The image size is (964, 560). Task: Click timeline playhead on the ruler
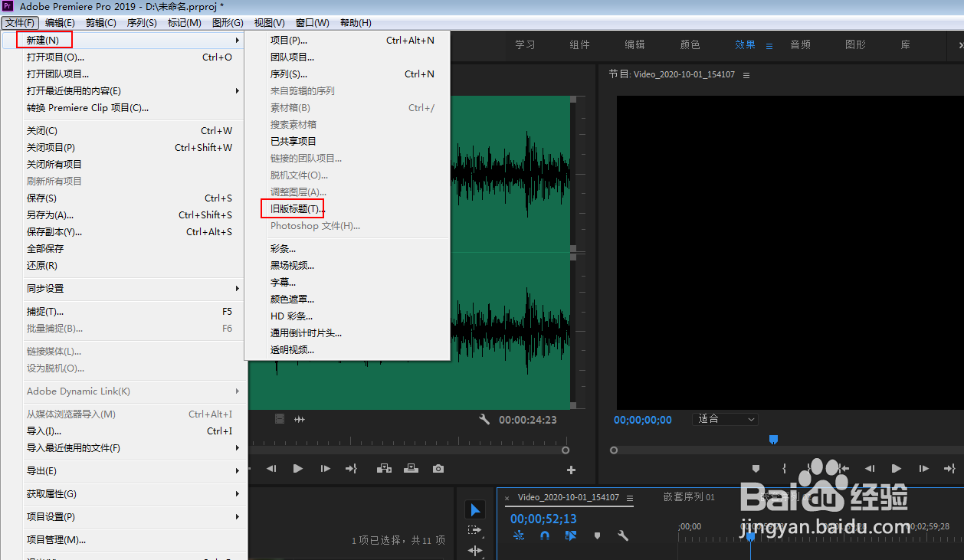750,536
